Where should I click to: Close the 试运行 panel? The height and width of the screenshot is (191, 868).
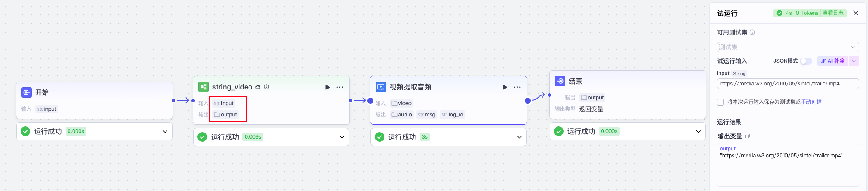856,13
